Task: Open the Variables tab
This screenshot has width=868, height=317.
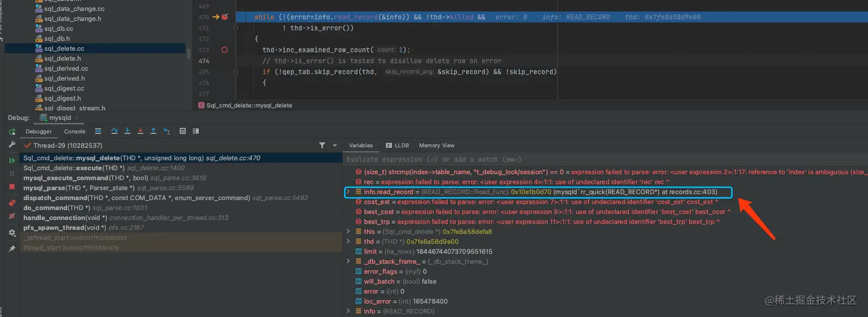Action: point(361,146)
